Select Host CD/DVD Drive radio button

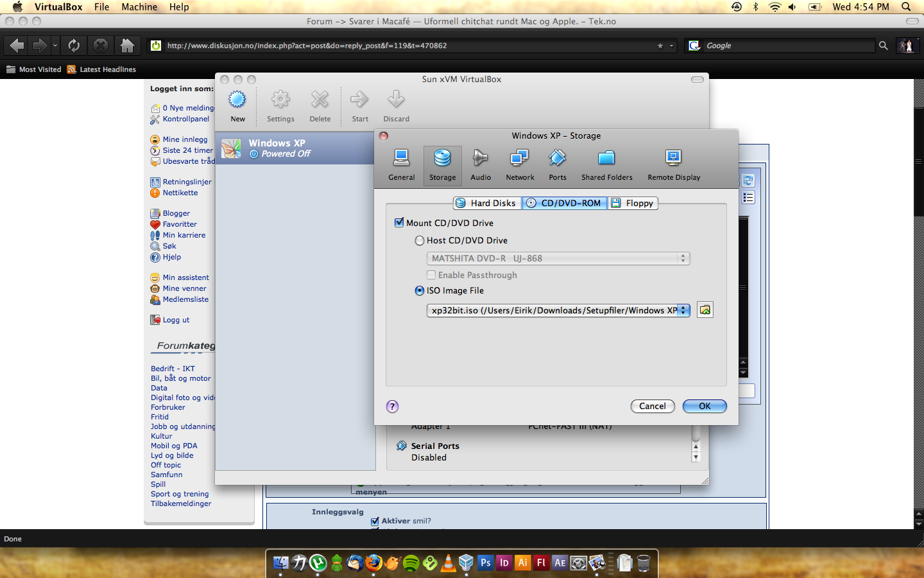[420, 240]
